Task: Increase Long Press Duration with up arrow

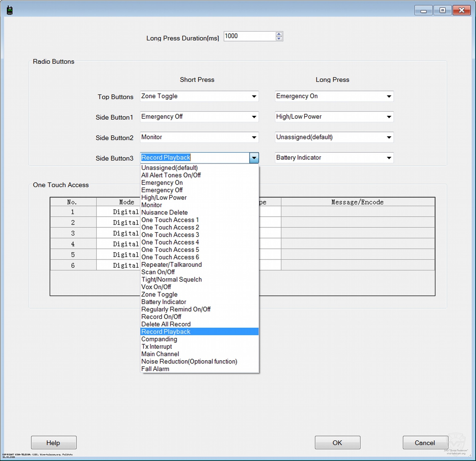Action: pyautogui.click(x=279, y=34)
